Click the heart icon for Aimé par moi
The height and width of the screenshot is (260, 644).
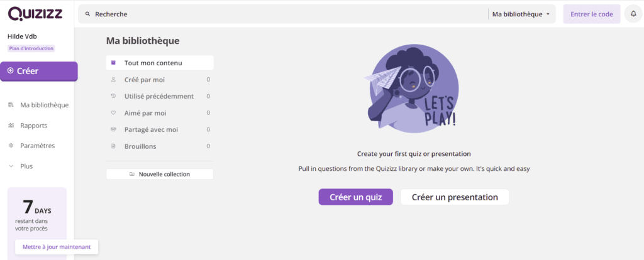pos(114,113)
